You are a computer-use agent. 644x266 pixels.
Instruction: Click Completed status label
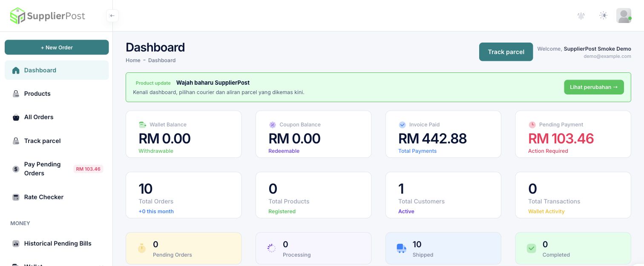(x=556, y=255)
